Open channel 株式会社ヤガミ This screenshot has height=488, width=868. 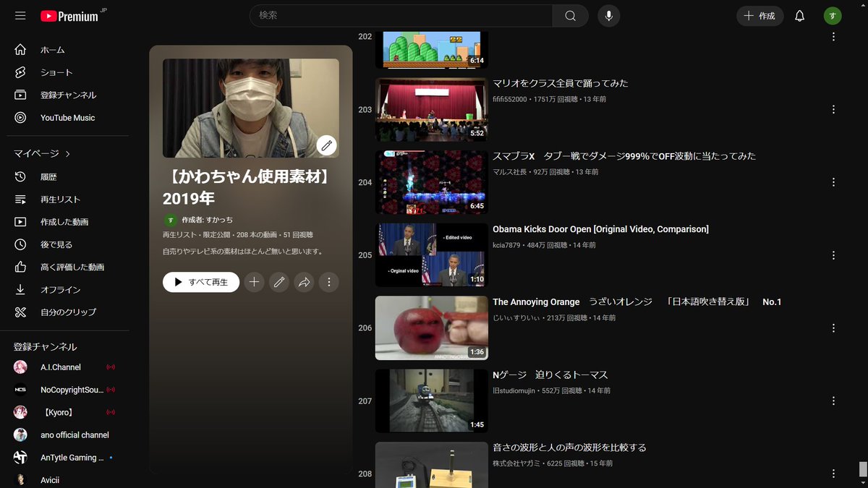coord(517,463)
